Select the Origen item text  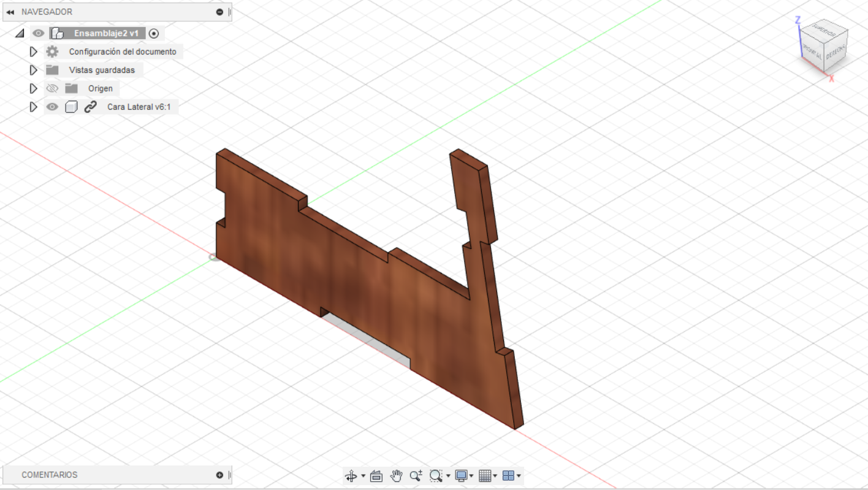click(101, 88)
